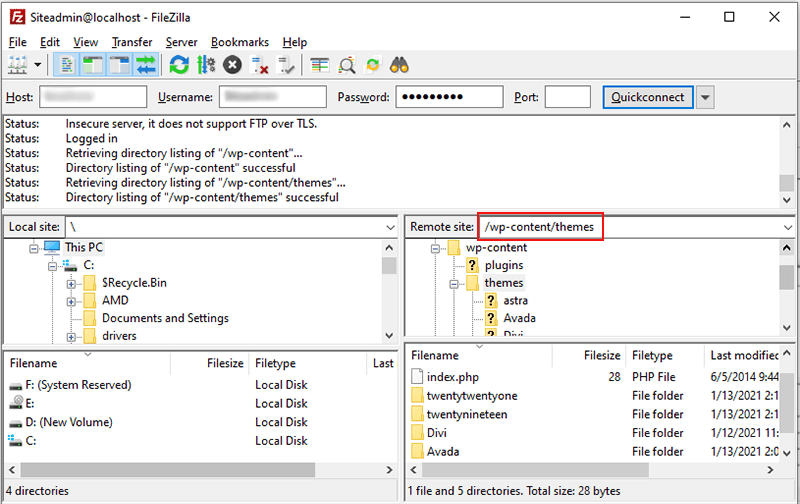The image size is (800, 504).
Task: Expand the drivers folder node
Action: point(71,337)
